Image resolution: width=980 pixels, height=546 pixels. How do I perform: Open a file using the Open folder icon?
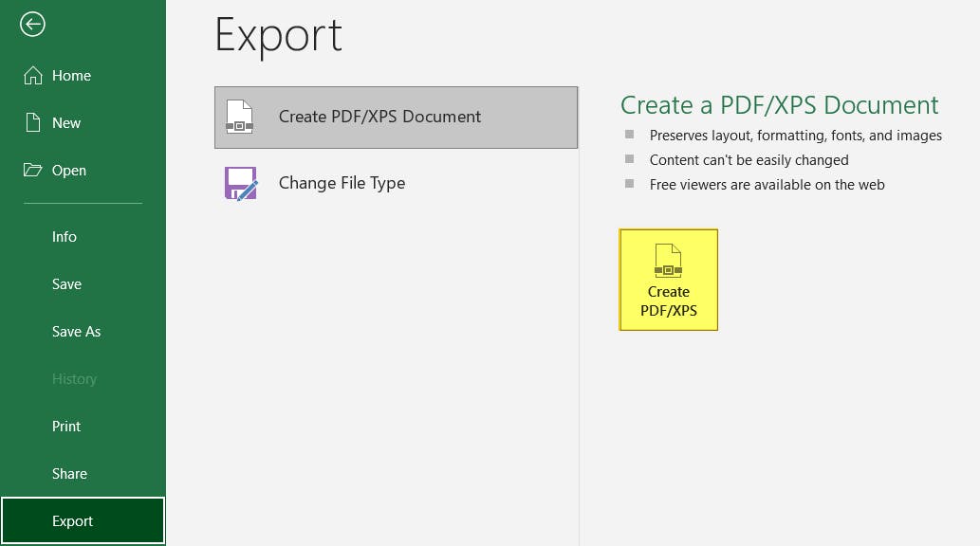click(x=33, y=170)
